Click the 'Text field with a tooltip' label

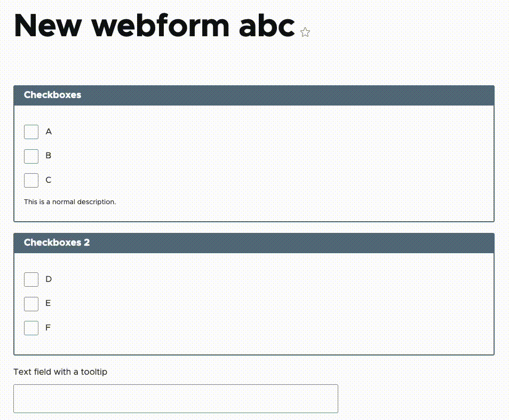pos(60,371)
